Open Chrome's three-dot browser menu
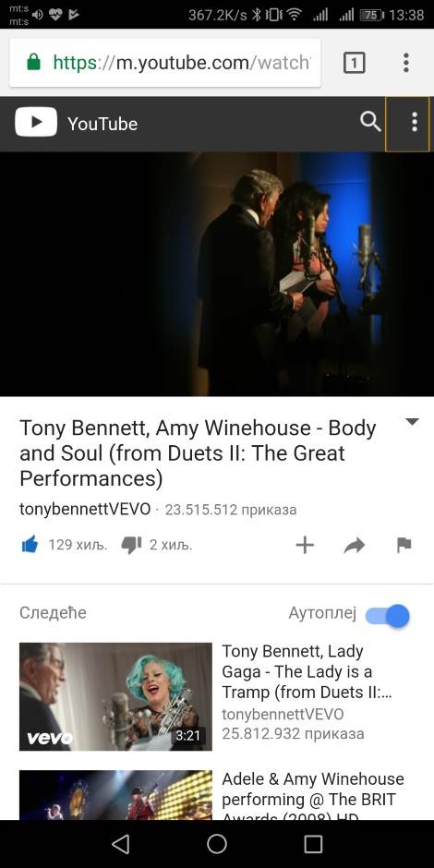Screen dimensions: 434x868 click(x=405, y=63)
